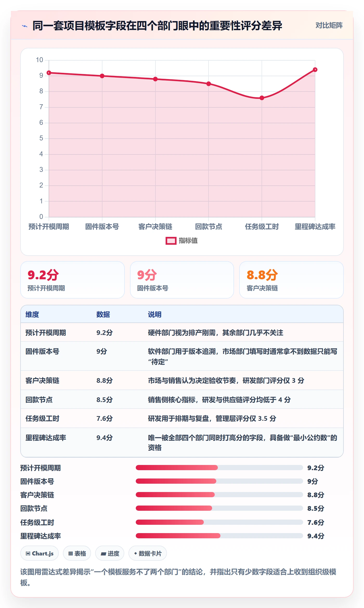This screenshot has width=364, height=608.
Task: Click the 里程碑达成率 x-axis label on the chart
Action: click(315, 227)
